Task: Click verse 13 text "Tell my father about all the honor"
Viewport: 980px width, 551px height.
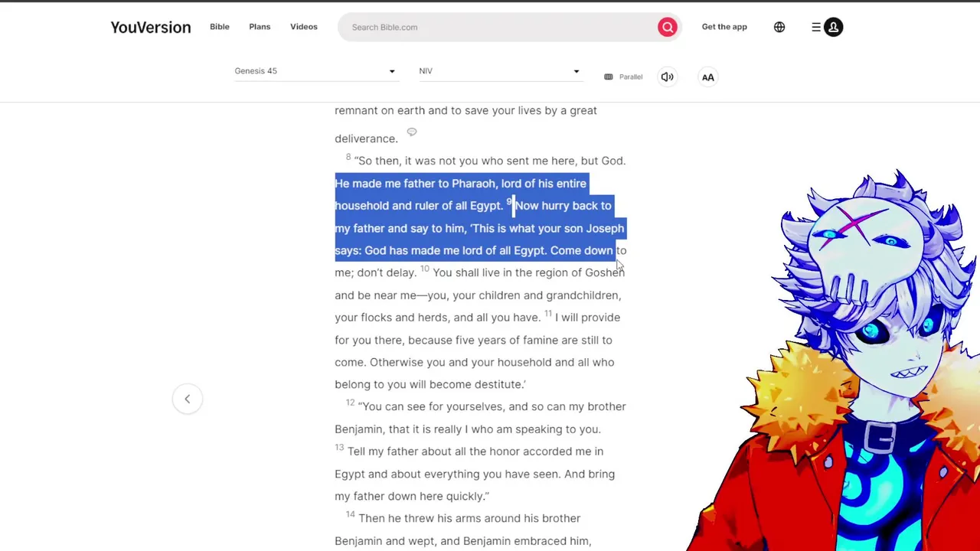Action: (x=441, y=452)
